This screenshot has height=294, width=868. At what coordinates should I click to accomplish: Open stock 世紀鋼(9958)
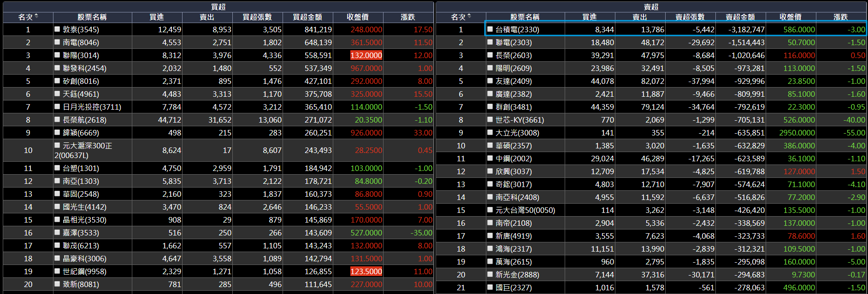point(84,271)
